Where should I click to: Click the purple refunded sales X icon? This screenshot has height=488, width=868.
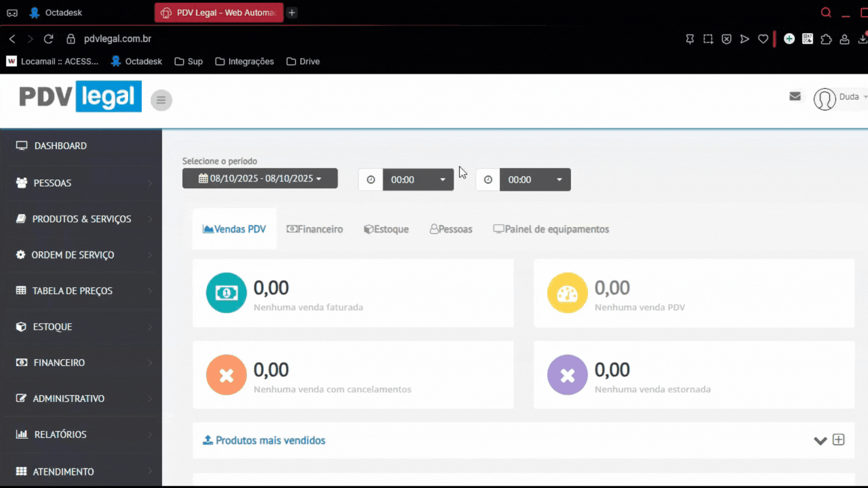(x=567, y=375)
